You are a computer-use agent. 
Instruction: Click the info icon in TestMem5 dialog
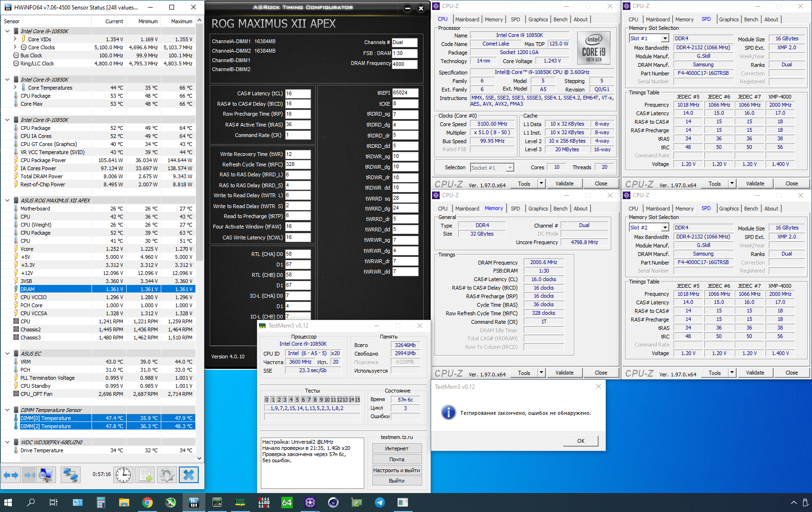[448, 412]
